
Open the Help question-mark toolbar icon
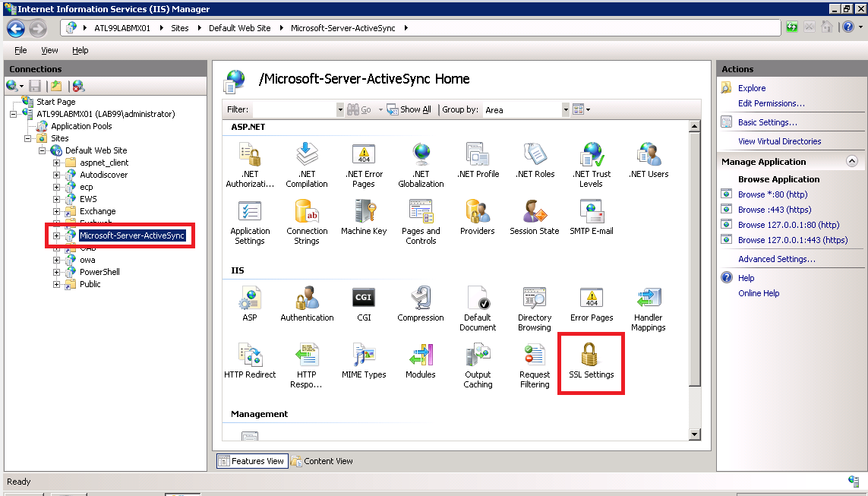click(x=847, y=27)
